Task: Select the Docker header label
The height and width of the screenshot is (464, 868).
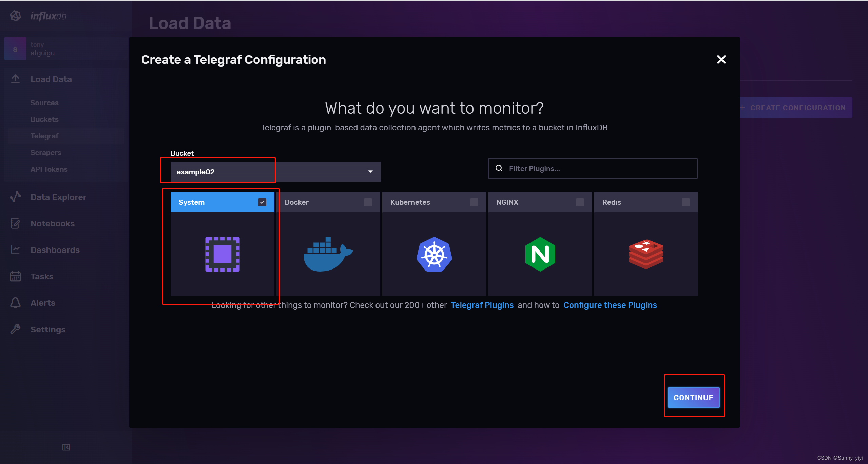Action: coord(296,202)
